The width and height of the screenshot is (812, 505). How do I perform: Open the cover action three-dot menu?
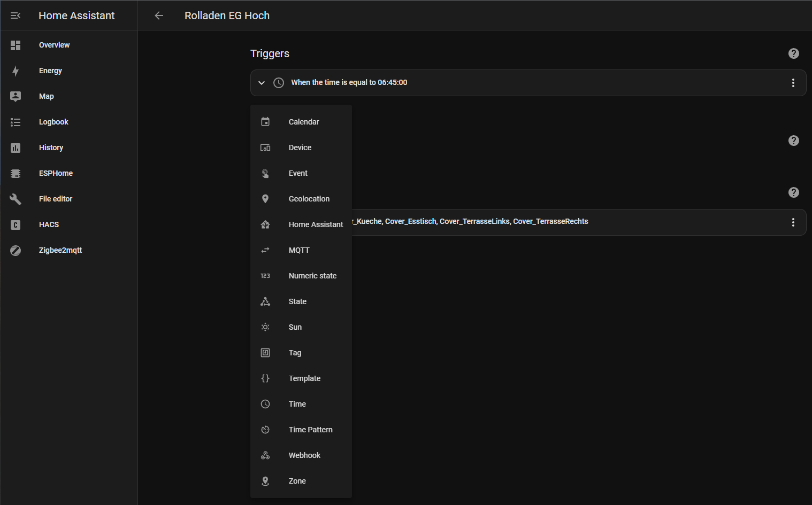(793, 222)
